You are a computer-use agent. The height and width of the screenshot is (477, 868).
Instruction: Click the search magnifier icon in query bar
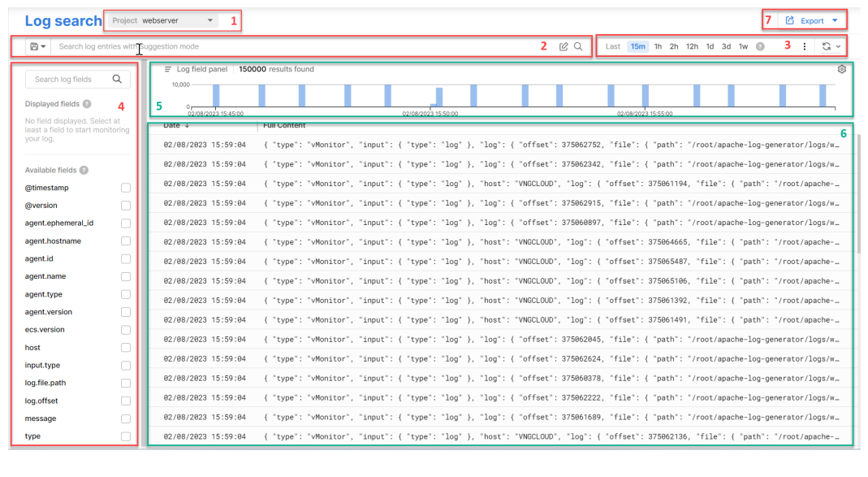pyautogui.click(x=578, y=47)
